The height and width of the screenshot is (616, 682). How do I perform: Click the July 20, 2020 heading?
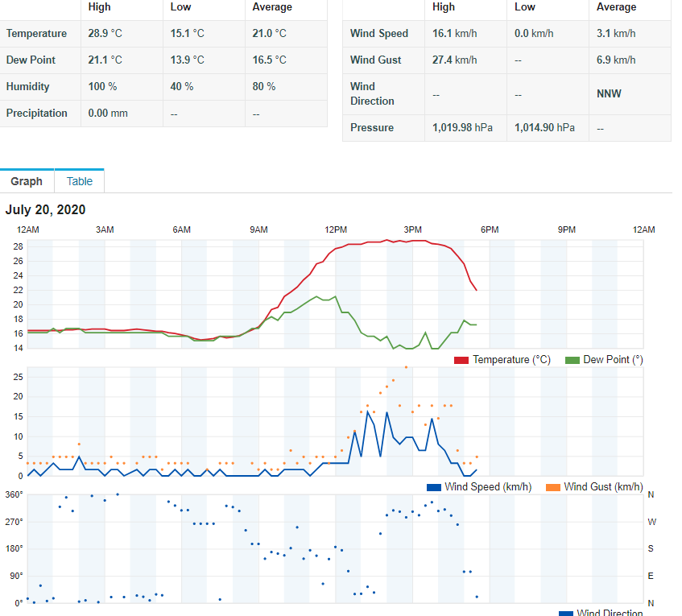[45, 209]
